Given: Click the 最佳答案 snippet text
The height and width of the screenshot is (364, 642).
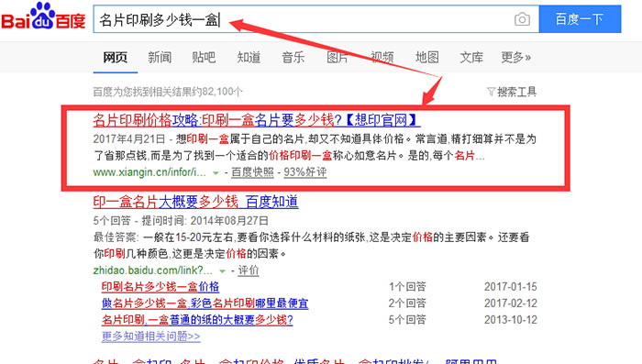Looking at the screenshot, I should click(311, 245).
